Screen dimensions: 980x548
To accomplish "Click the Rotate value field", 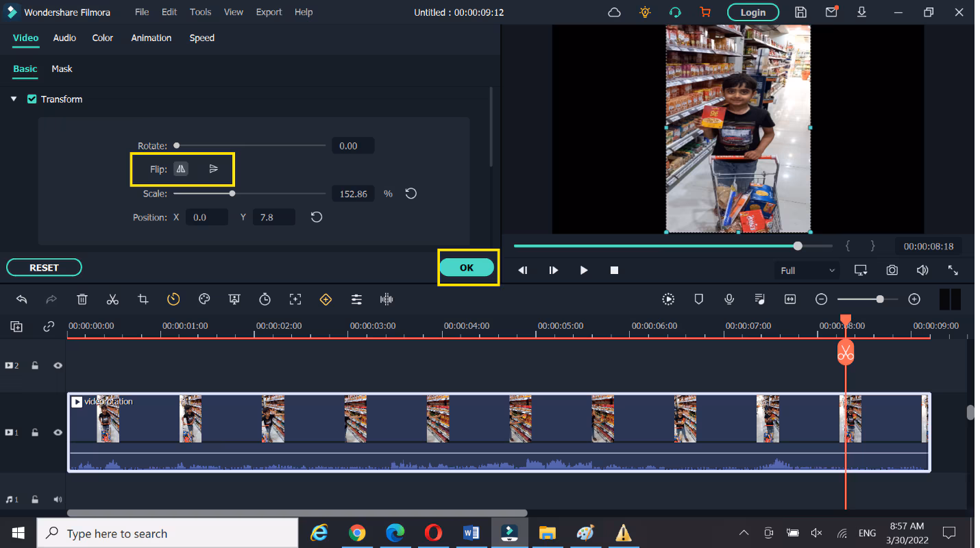I will 354,145.
